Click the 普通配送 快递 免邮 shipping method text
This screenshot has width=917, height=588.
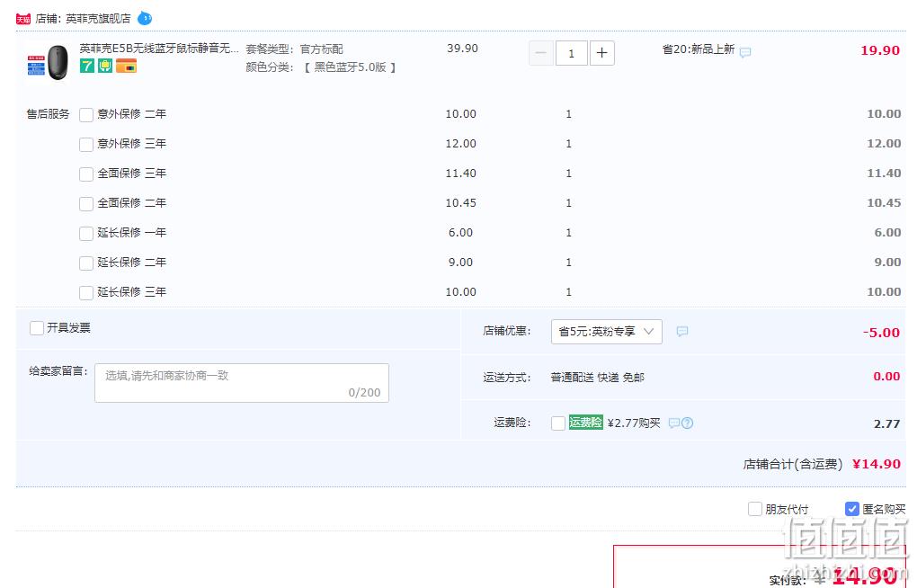(x=597, y=378)
